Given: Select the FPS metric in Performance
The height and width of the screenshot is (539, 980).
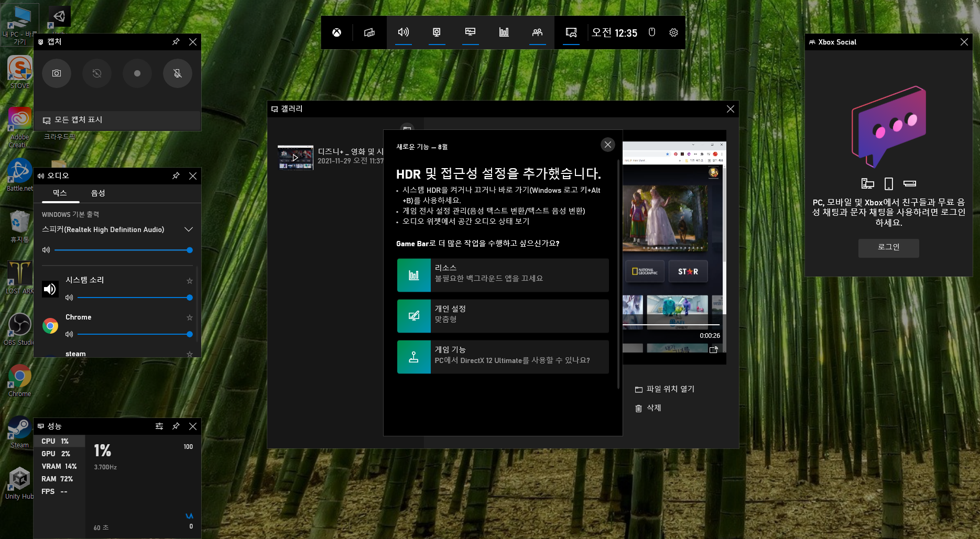Looking at the screenshot, I should pos(59,492).
